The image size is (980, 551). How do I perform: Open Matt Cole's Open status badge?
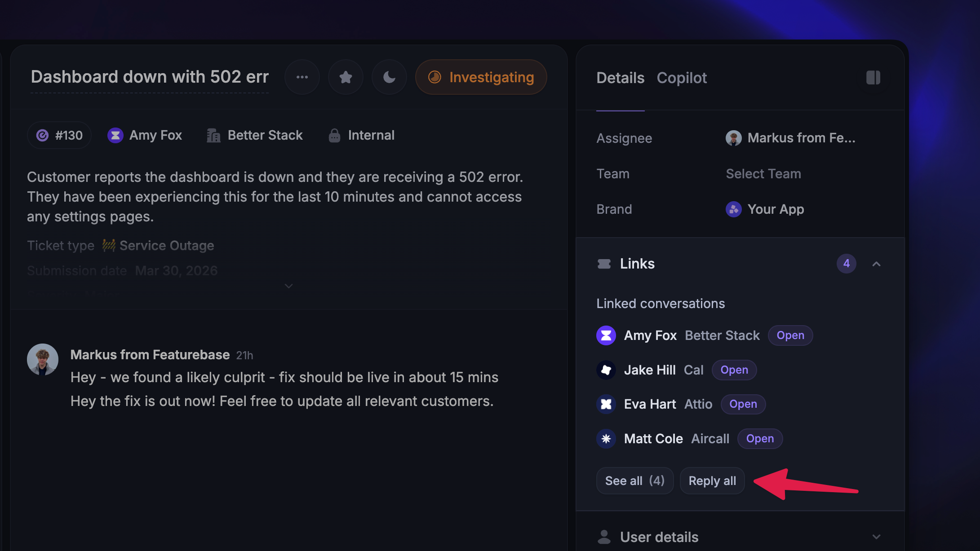(760, 439)
